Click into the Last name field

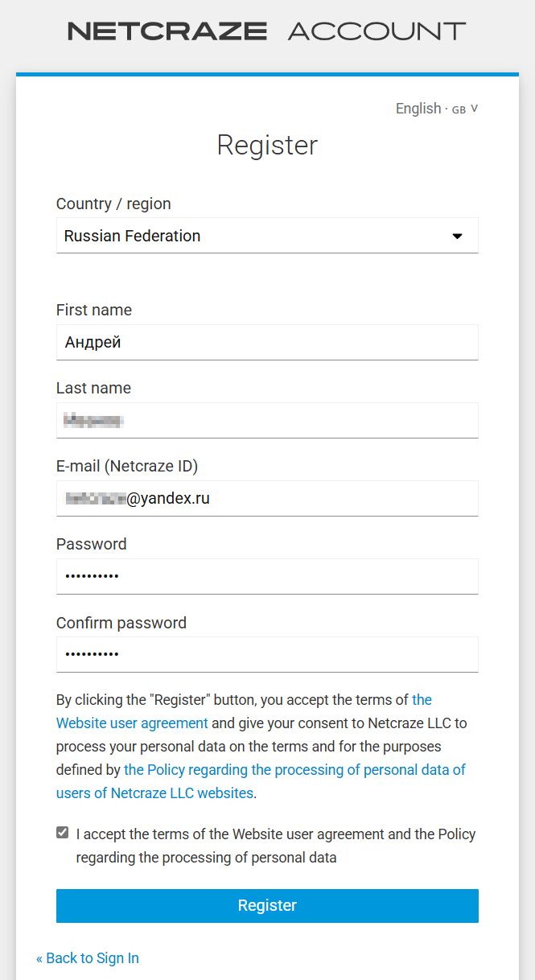[x=267, y=421]
